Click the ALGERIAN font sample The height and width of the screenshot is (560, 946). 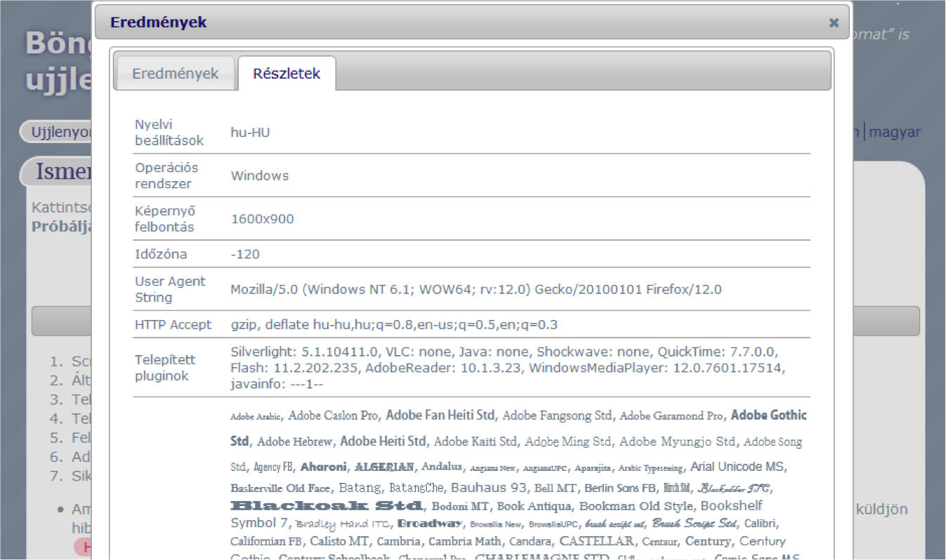point(384,467)
